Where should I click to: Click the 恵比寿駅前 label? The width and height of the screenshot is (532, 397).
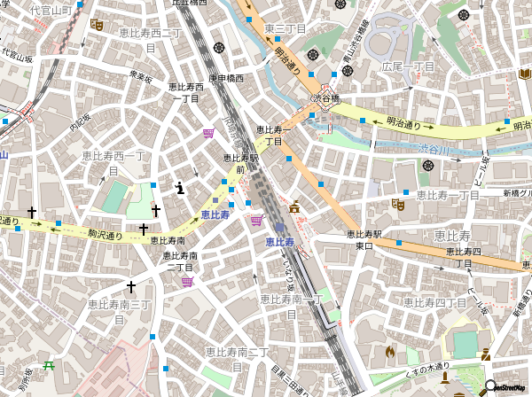[240, 163]
